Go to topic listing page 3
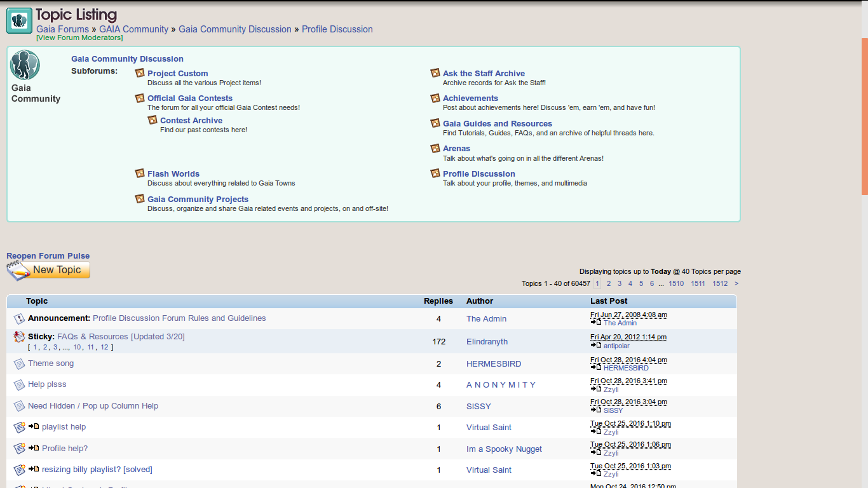The image size is (868, 488). click(x=620, y=283)
